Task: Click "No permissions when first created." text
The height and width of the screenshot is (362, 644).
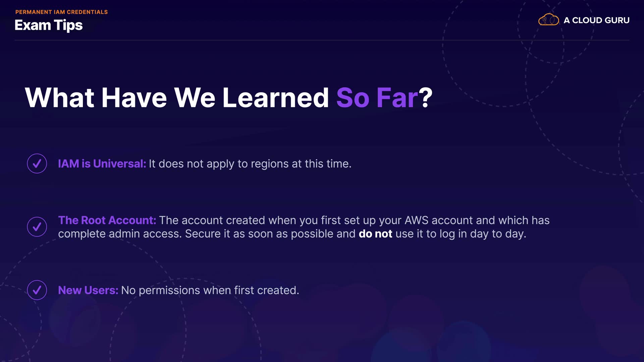Action: coord(210,290)
